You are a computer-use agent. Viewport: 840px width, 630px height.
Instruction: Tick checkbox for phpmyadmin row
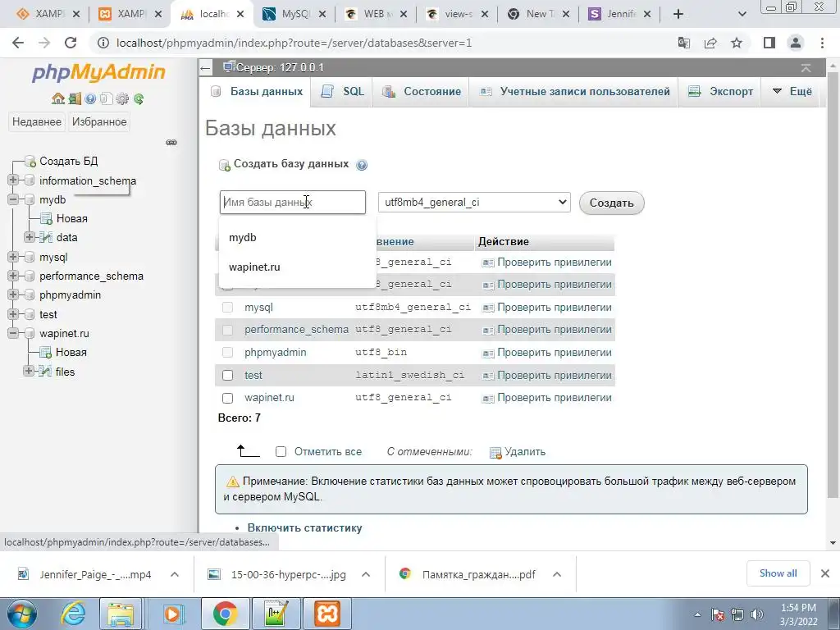[x=228, y=352]
